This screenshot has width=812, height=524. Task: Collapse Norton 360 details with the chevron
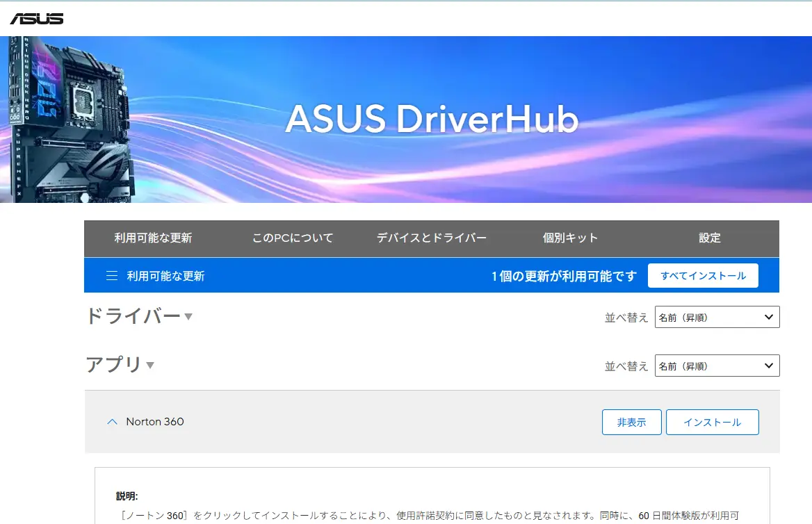[113, 422]
